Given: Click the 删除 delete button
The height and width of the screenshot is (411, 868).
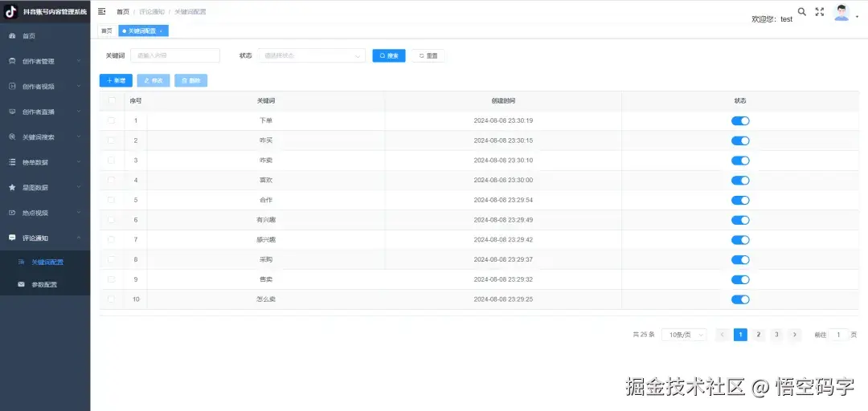Looking at the screenshot, I should pos(191,81).
